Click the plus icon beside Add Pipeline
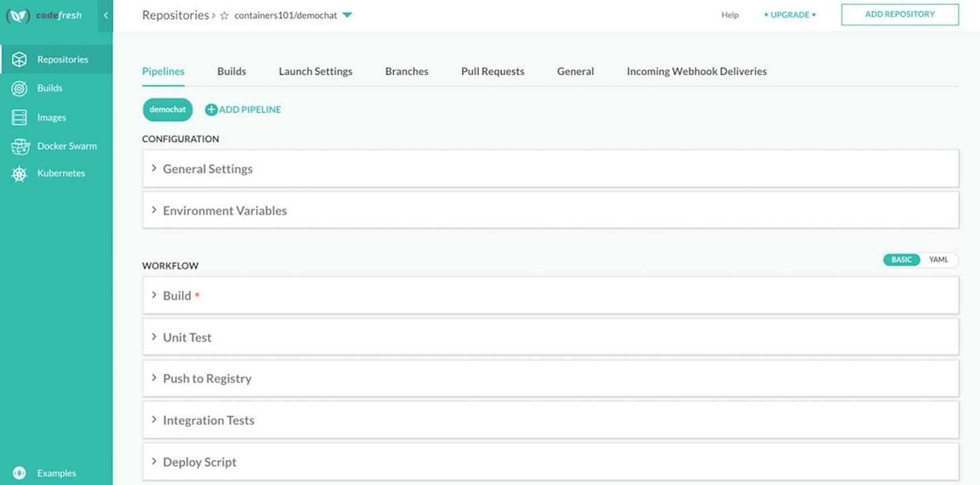This screenshot has width=980, height=485. pyautogui.click(x=211, y=110)
